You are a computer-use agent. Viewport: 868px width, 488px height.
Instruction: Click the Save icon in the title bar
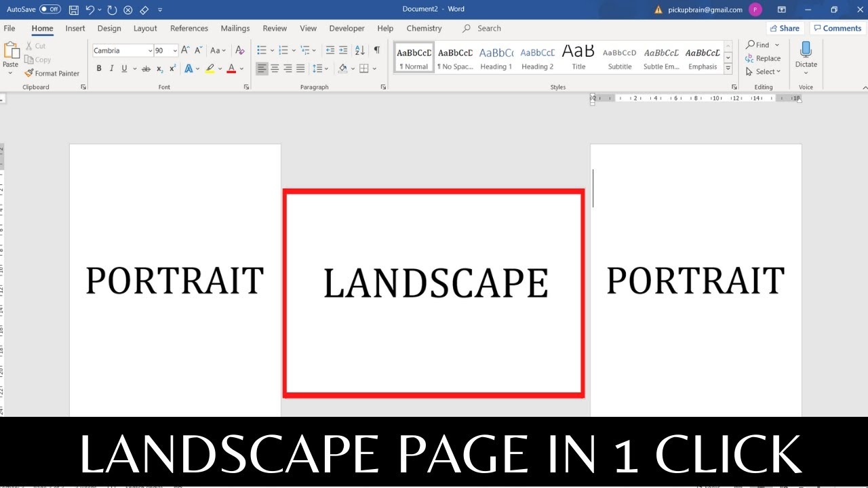point(73,9)
